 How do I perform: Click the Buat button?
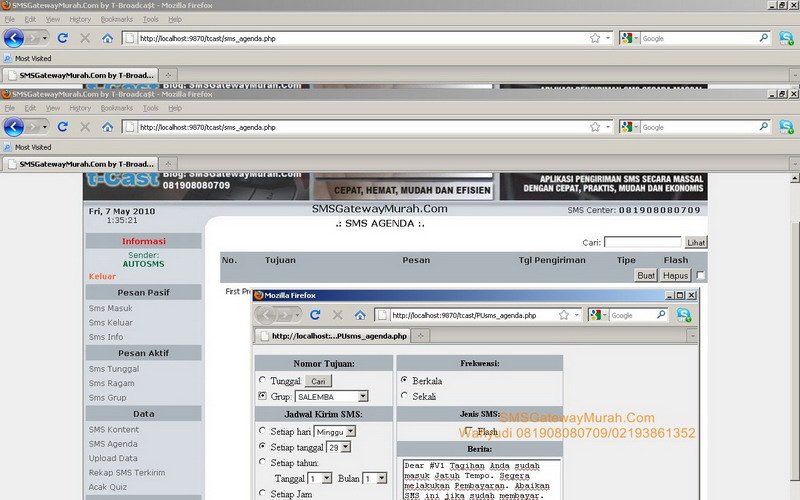tap(646, 276)
